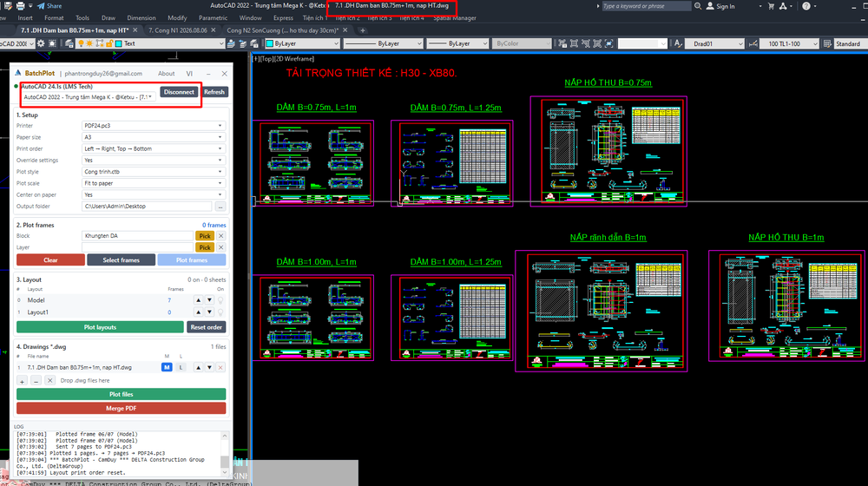This screenshot has width=868, height=486.
Task: Clear the Layer field with its X
Action: [x=220, y=247]
